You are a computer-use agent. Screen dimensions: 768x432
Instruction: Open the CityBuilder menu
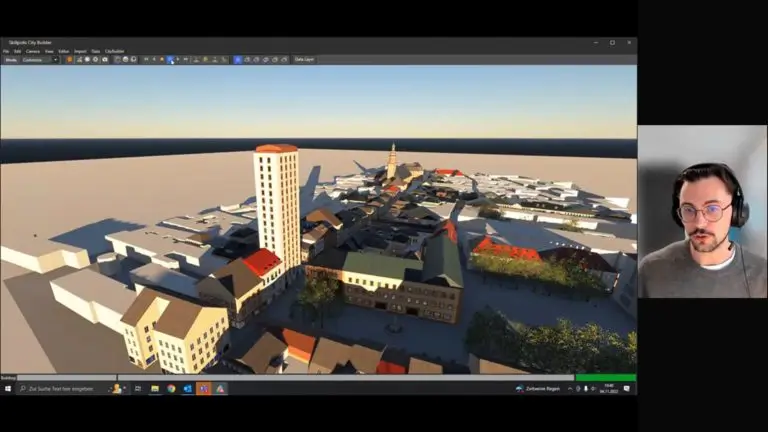[115, 51]
